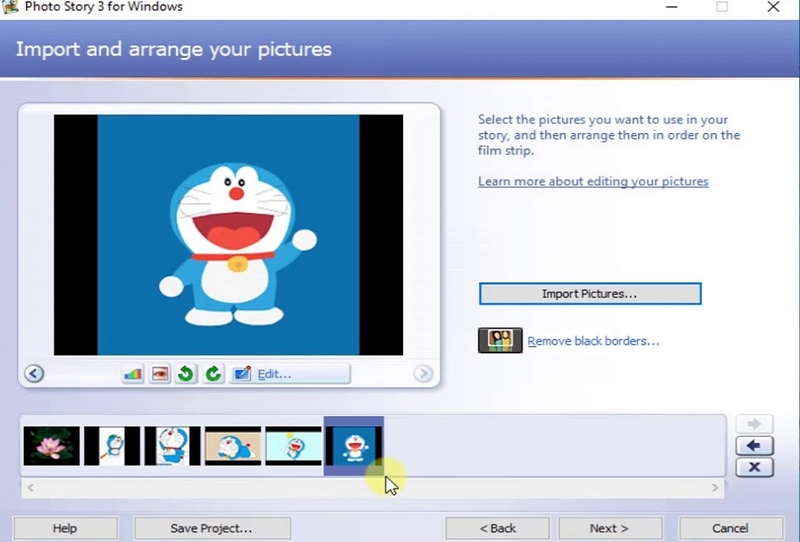Click the Remove black borders icon
This screenshot has width=800, height=542.
click(x=500, y=340)
